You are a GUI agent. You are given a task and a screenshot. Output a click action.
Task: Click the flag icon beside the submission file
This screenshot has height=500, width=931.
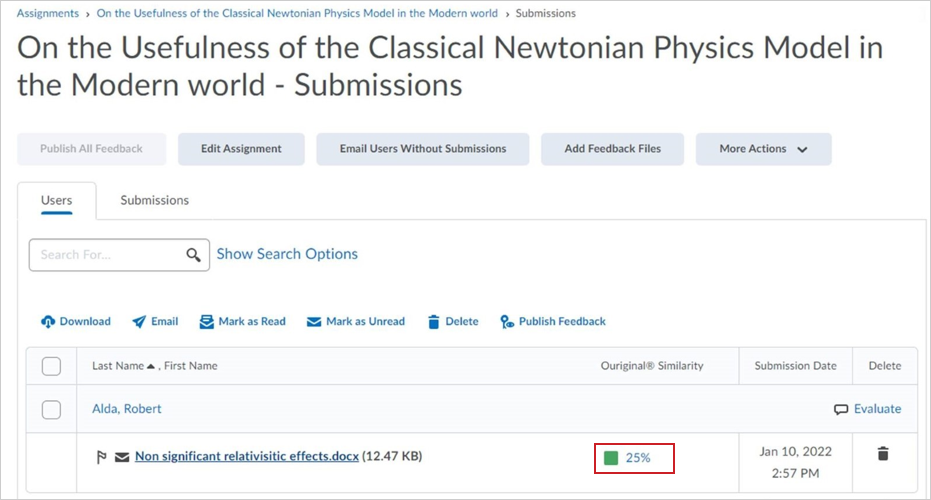click(101, 457)
